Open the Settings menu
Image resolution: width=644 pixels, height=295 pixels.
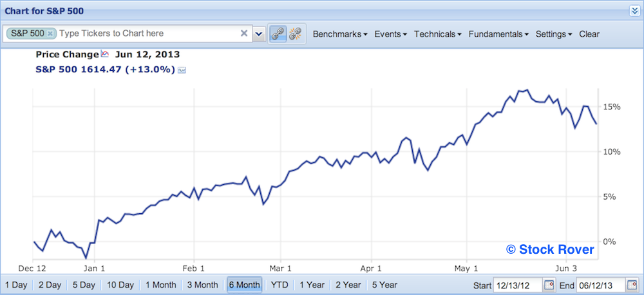554,34
